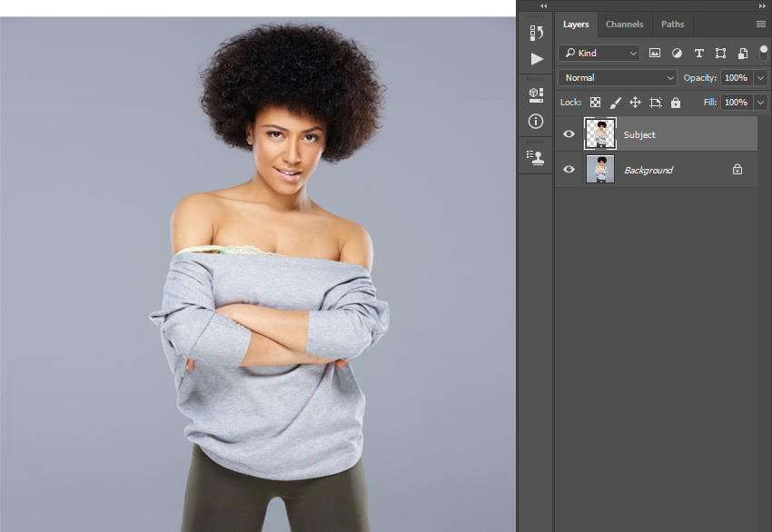Open the Actions panel play icon
This screenshot has width=772, height=532.
536,59
